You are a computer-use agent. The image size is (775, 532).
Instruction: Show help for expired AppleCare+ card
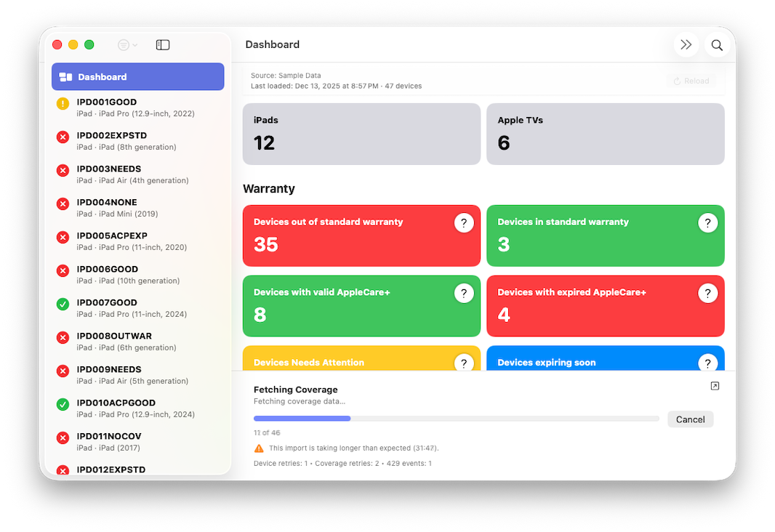pos(707,293)
